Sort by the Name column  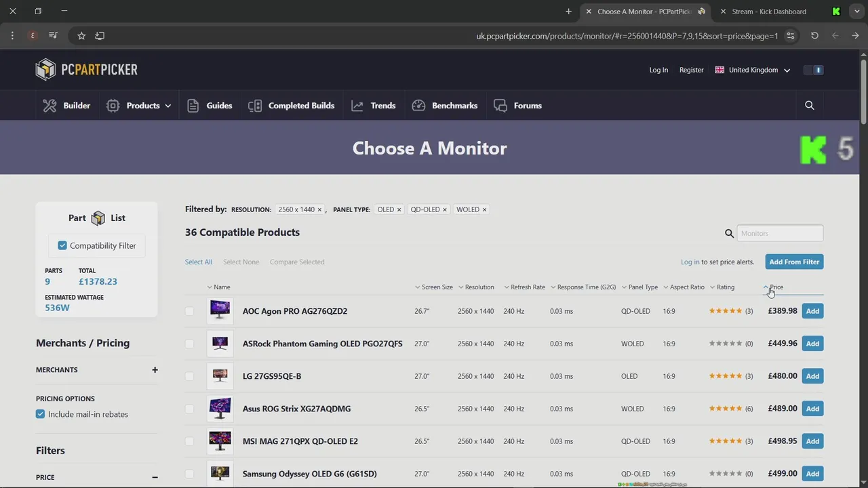[218, 287]
